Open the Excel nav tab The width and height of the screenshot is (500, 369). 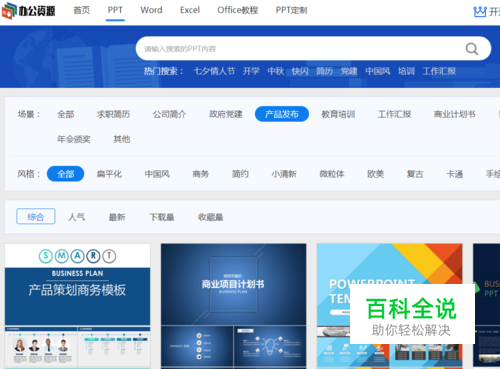190,10
